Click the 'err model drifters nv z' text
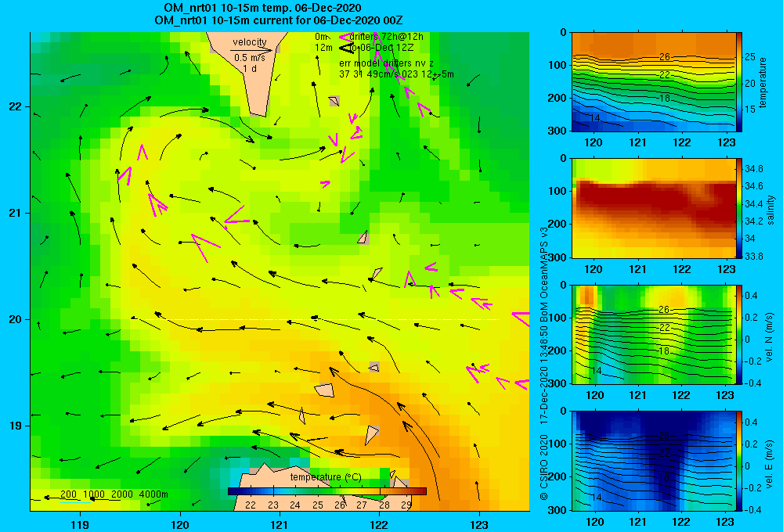This screenshot has width=783, height=532. point(386,63)
